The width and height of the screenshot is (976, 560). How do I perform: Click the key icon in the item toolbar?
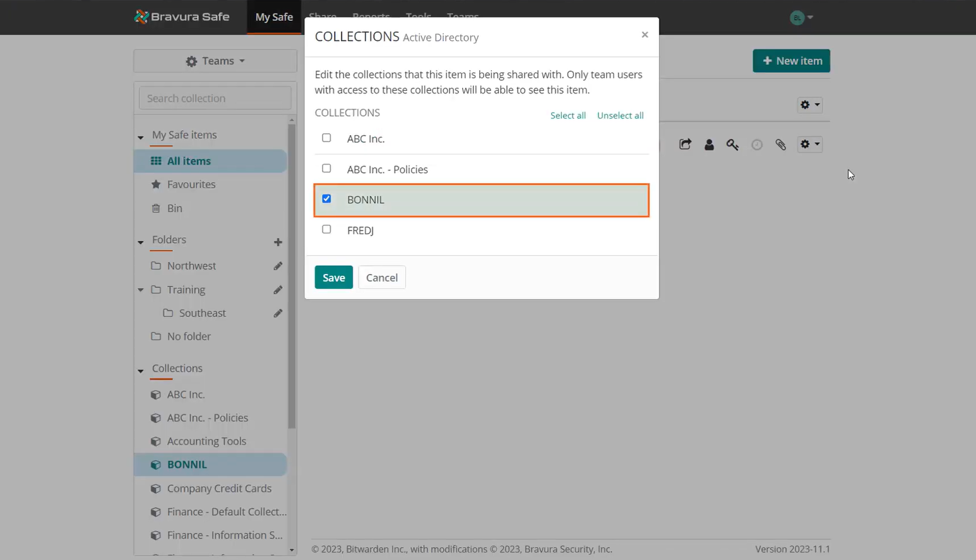coord(732,145)
